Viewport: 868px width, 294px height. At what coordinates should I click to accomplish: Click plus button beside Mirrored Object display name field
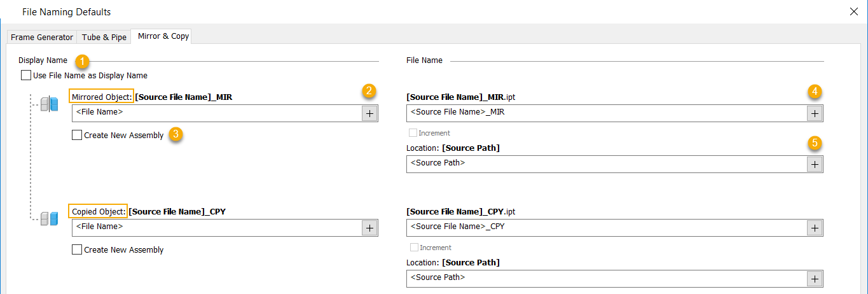(369, 113)
